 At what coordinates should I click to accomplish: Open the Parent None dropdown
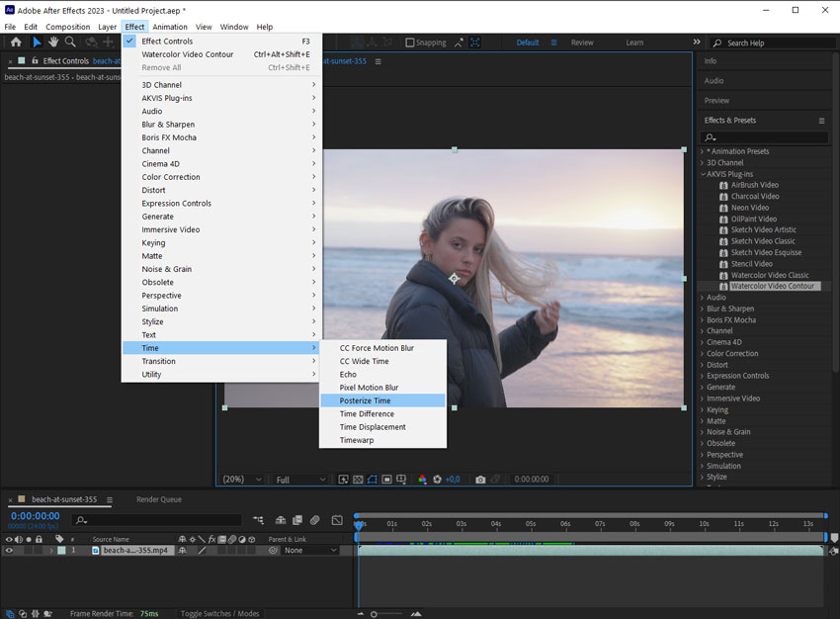[310, 551]
